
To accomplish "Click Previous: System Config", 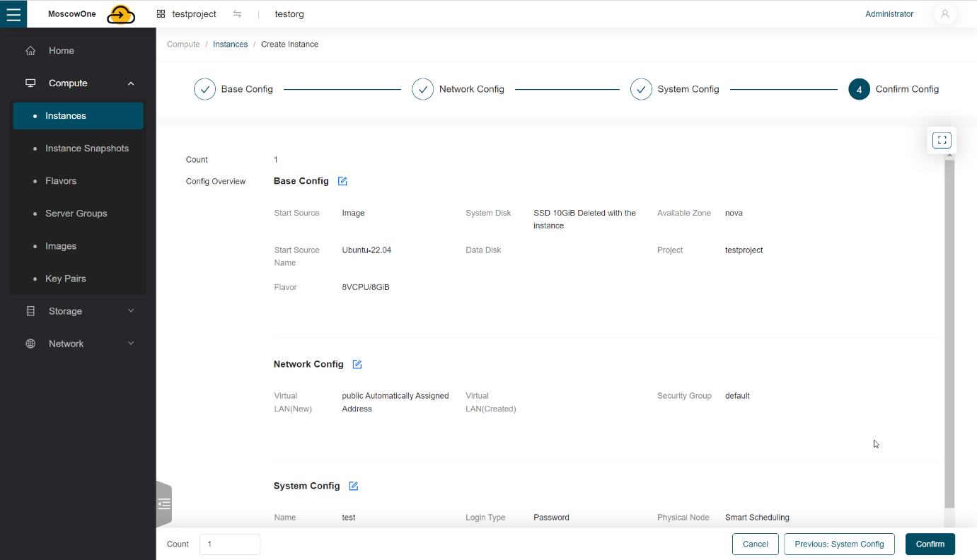I will pos(839,544).
